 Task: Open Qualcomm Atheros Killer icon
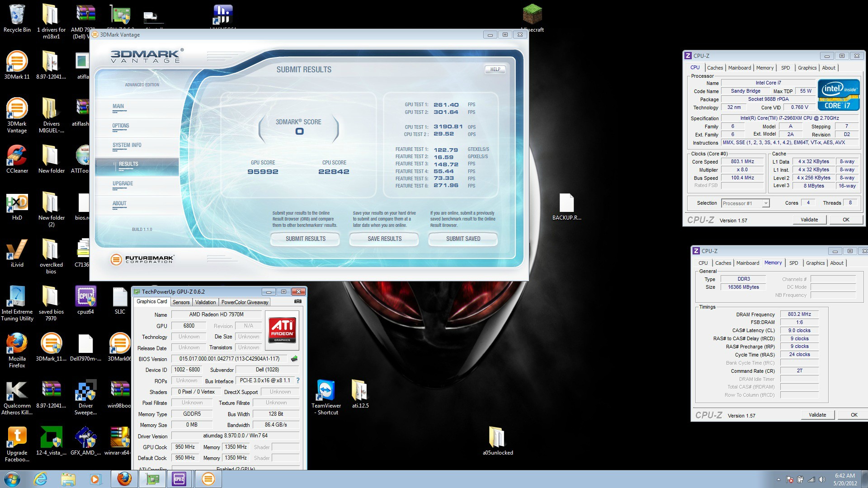[17, 397]
